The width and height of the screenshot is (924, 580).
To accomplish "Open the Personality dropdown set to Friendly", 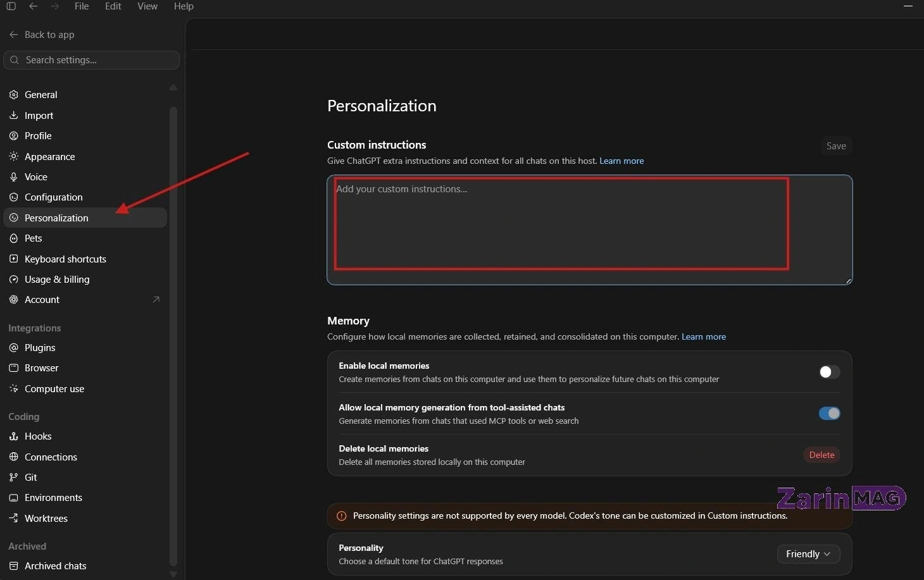I will click(808, 554).
